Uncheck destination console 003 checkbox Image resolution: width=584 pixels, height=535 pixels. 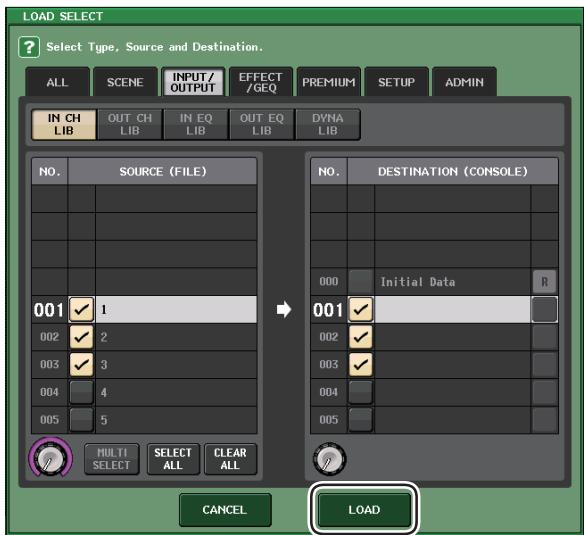pyautogui.click(x=361, y=364)
